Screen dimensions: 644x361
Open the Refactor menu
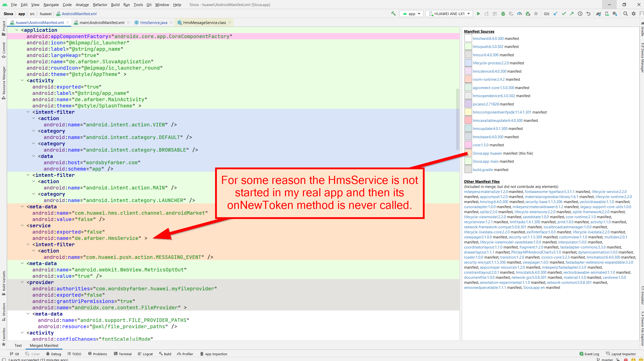[x=100, y=5]
